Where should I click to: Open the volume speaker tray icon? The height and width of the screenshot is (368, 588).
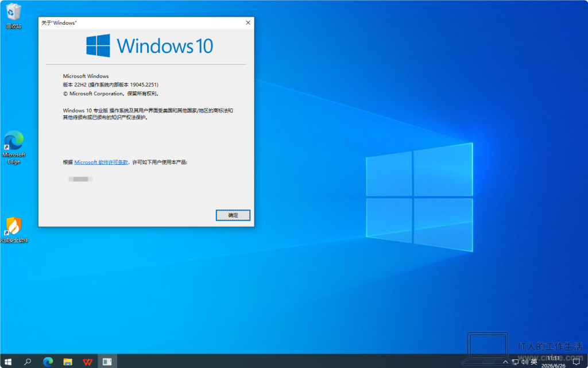tap(525, 362)
